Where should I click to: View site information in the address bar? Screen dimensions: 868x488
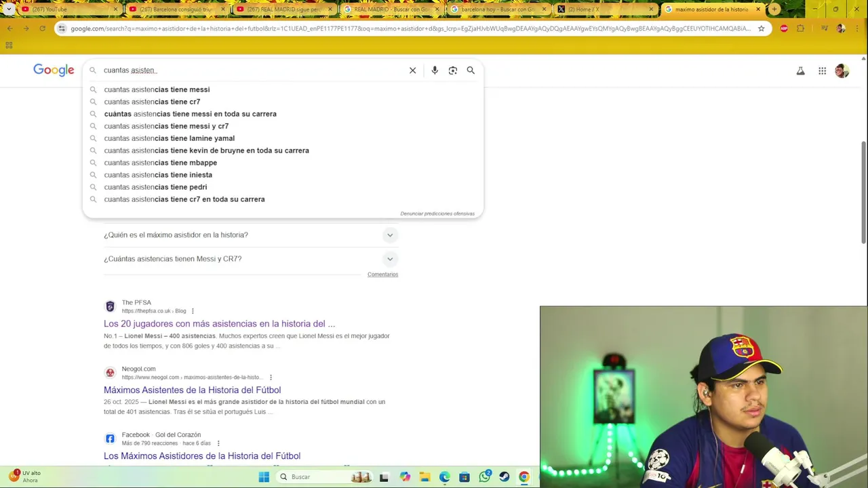[x=62, y=28]
